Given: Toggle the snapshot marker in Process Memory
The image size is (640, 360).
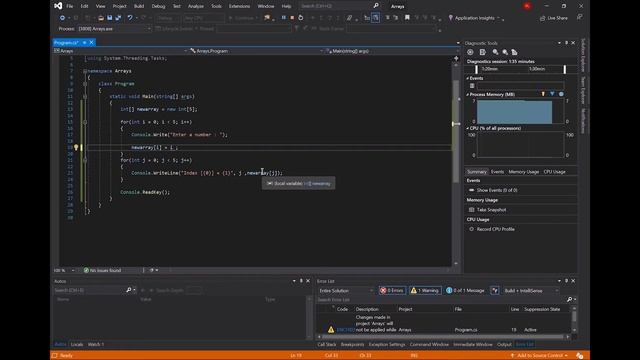Looking at the screenshot, I should click(552, 94).
